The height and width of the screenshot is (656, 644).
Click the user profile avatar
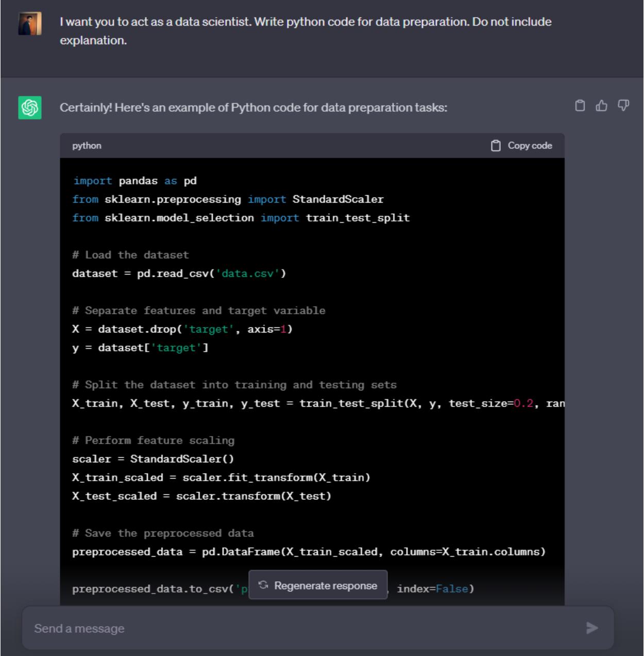click(30, 24)
